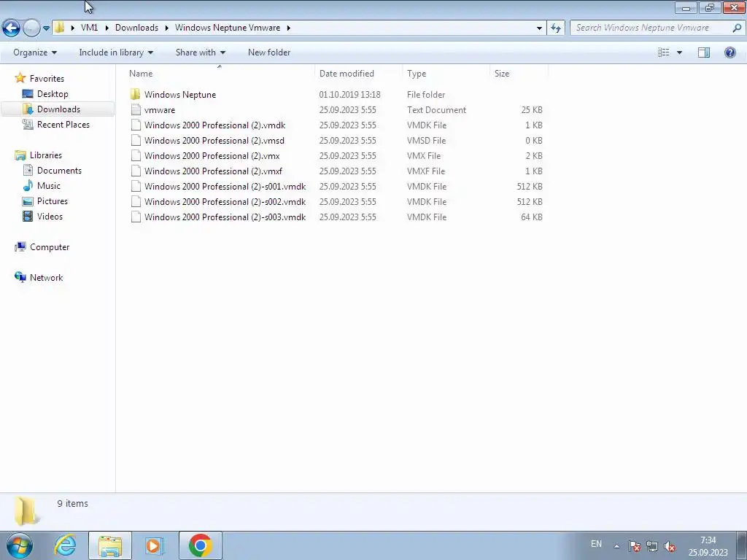This screenshot has height=560, width=747.
Task: Select Windows 2000 Professional (2)-s002.vmdk file icon
Action: pyautogui.click(x=136, y=201)
